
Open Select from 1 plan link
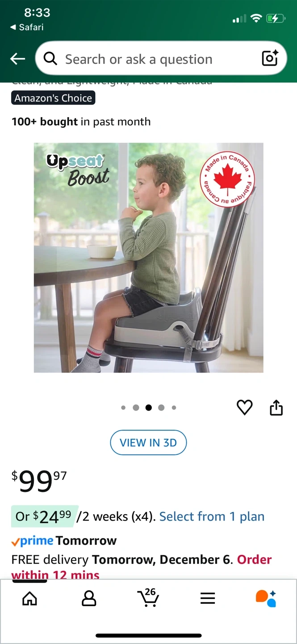pos(212,517)
